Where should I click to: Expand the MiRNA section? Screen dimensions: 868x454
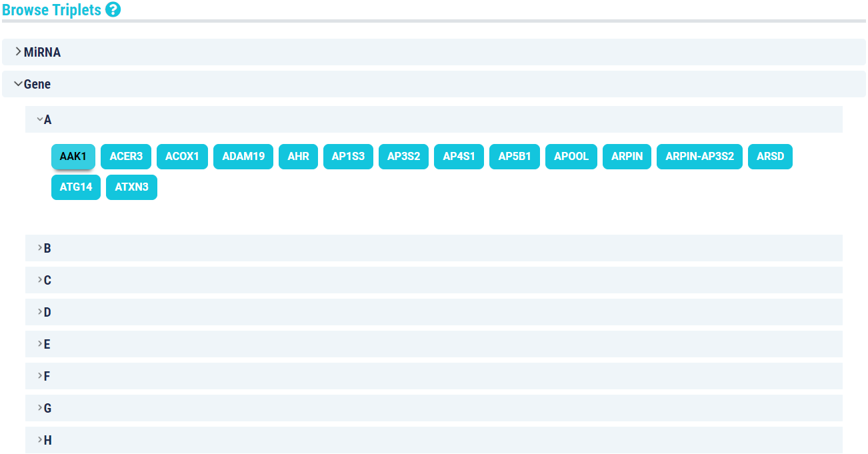coord(433,52)
